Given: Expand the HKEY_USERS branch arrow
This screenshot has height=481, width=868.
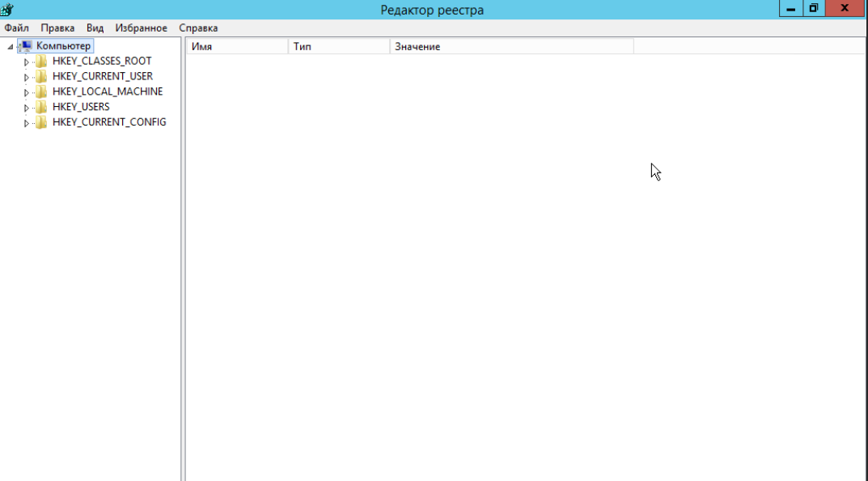Looking at the screenshot, I should (27, 108).
